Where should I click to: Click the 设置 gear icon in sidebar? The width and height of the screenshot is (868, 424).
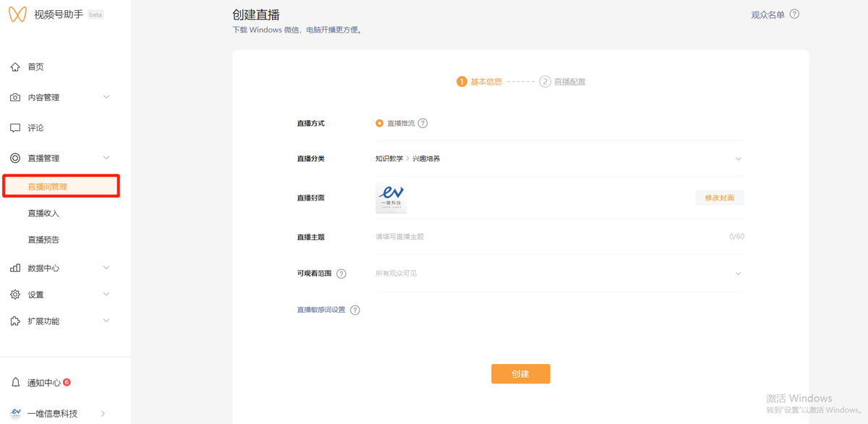(15, 294)
